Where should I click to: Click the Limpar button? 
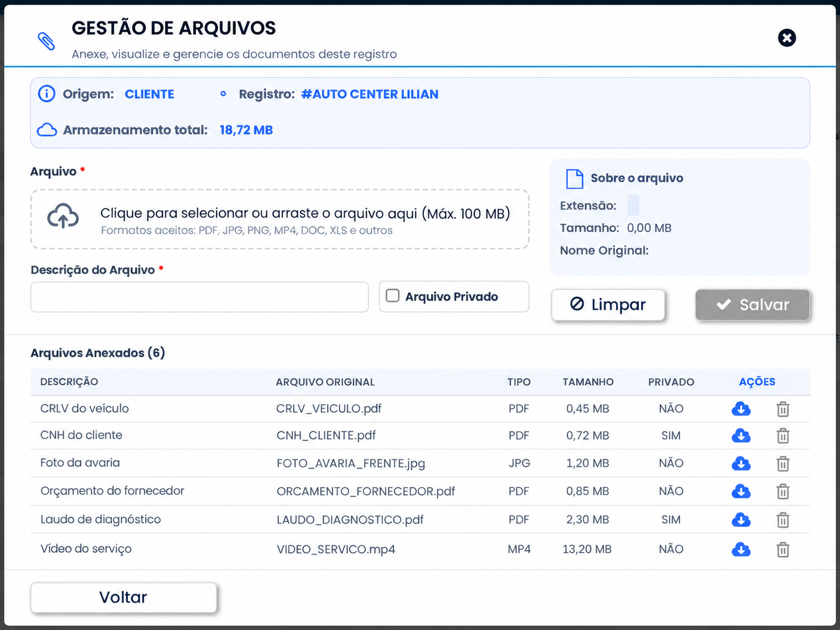point(608,305)
